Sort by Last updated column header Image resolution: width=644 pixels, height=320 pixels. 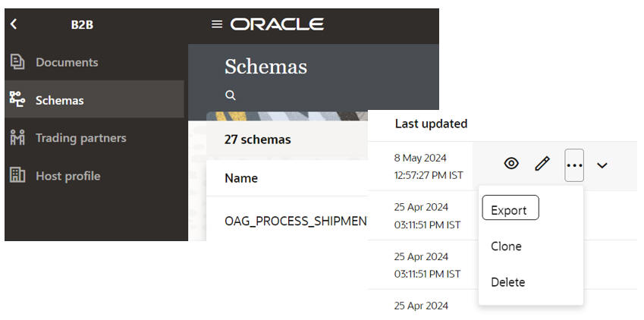coord(431,124)
